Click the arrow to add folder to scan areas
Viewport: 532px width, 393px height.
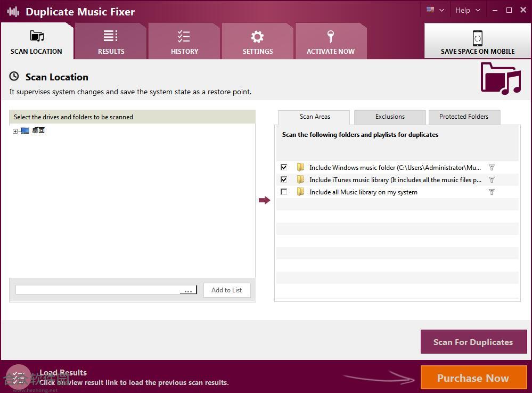264,200
